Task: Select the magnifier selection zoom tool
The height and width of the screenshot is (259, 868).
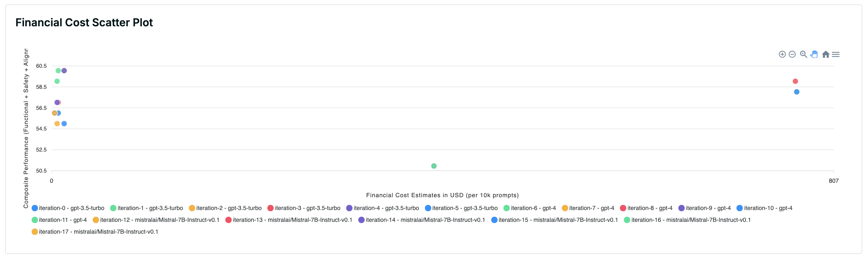Action: coord(803,54)
